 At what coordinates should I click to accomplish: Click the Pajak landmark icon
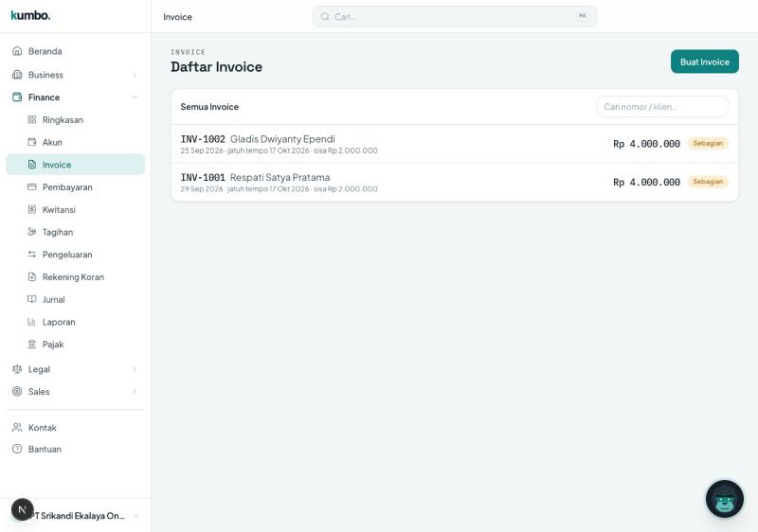tap(32, 344)
